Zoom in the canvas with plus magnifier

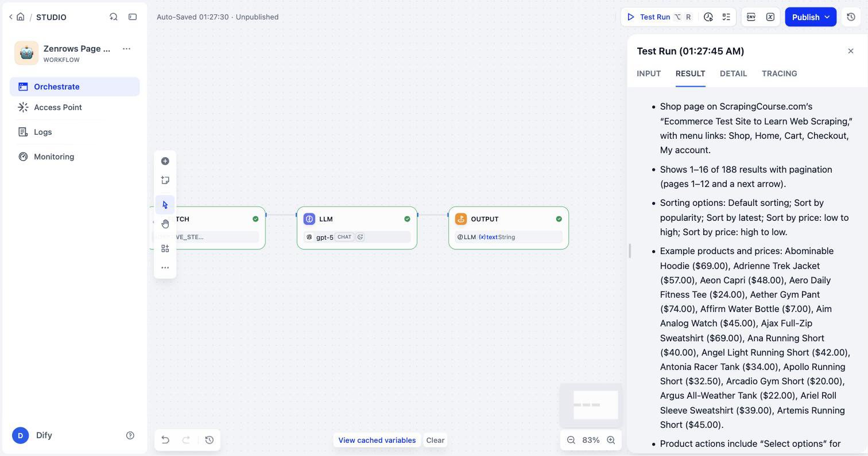(611, 440)
